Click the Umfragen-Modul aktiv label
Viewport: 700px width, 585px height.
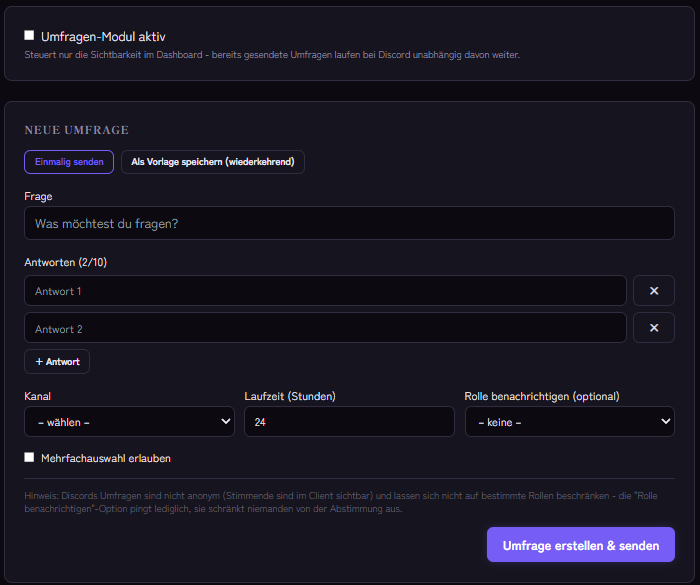(103, 37)
